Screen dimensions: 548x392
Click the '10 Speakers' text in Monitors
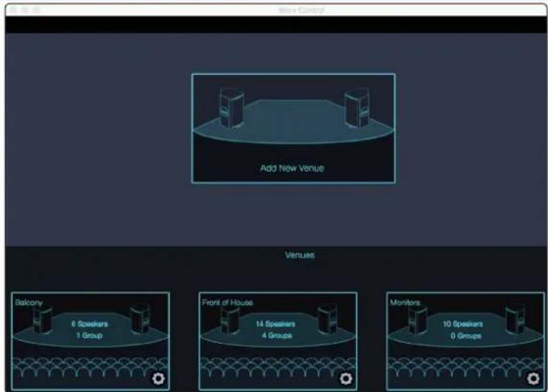click(x=462, y=324)
